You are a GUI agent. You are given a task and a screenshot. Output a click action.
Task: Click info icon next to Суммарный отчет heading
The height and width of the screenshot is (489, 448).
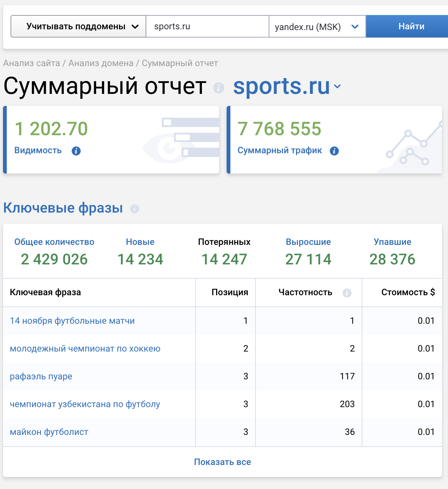pyautogui.click(x=219, y=88)
